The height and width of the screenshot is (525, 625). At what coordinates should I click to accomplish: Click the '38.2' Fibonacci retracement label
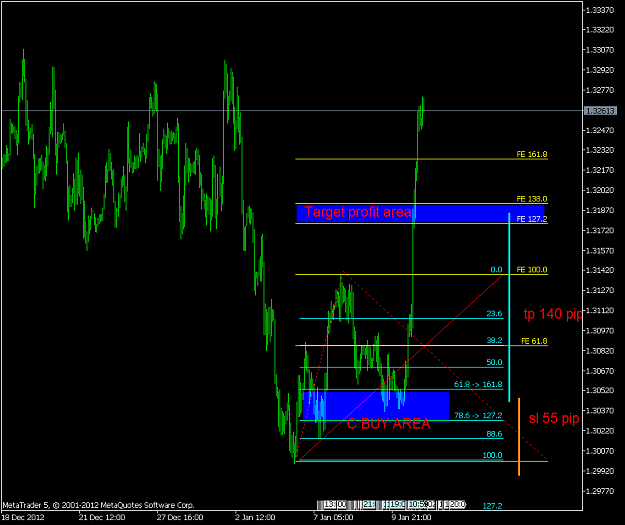(494, 340)
